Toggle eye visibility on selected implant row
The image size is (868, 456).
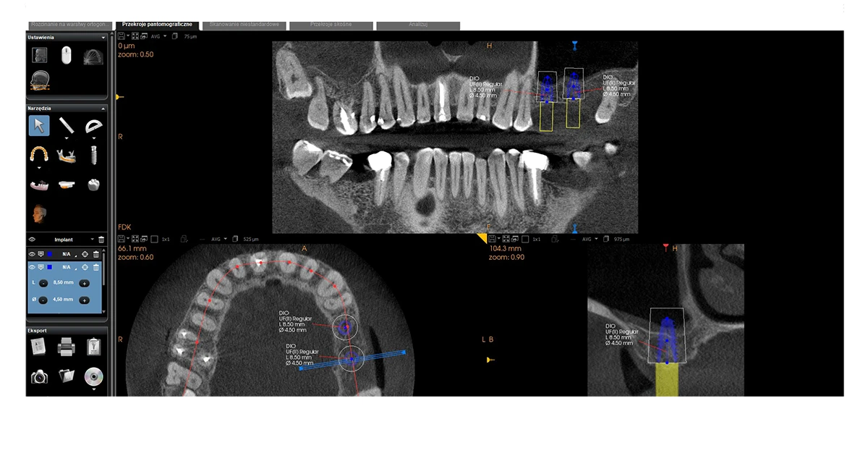(x=32, y=267)
